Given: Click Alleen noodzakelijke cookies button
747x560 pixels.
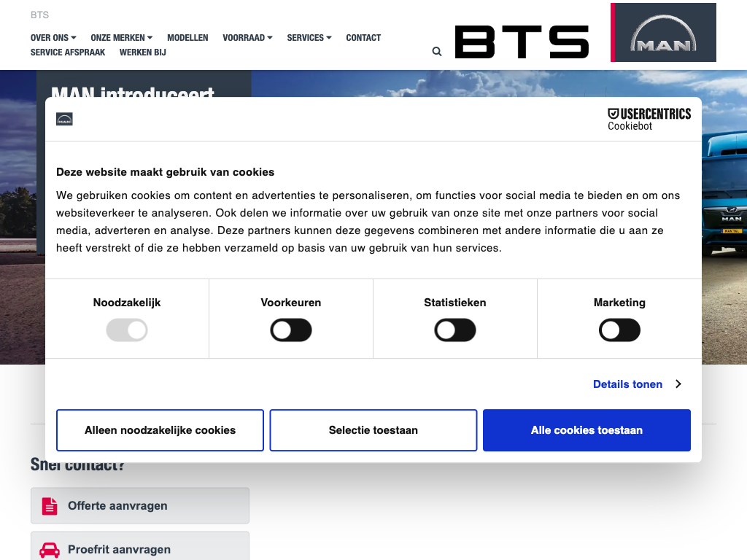Looking at the screenshot, I should (x=160, y=430).
